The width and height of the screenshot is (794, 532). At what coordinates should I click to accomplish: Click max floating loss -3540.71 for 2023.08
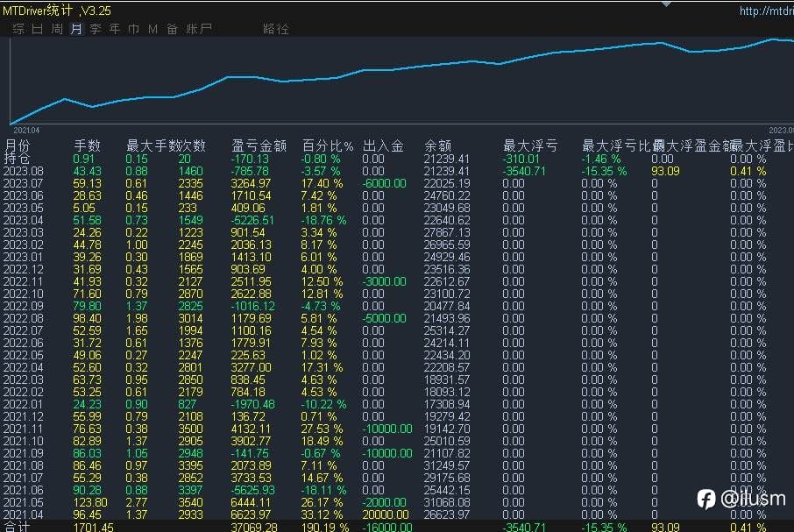point(524,171)
